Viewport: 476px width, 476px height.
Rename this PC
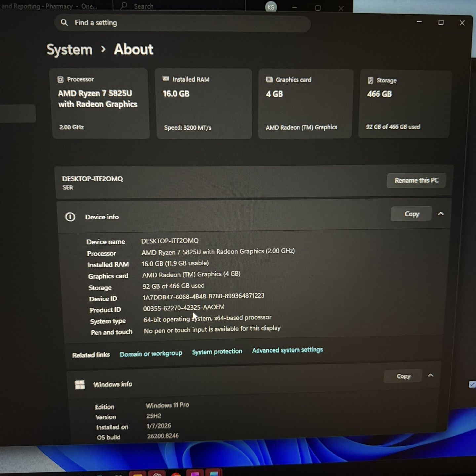[416, 180]
